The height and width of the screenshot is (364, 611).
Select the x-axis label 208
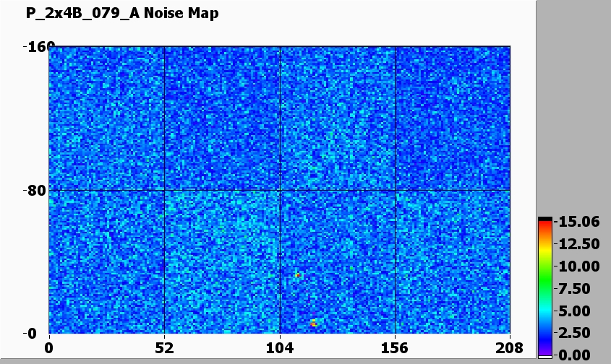tap(510, 348)
